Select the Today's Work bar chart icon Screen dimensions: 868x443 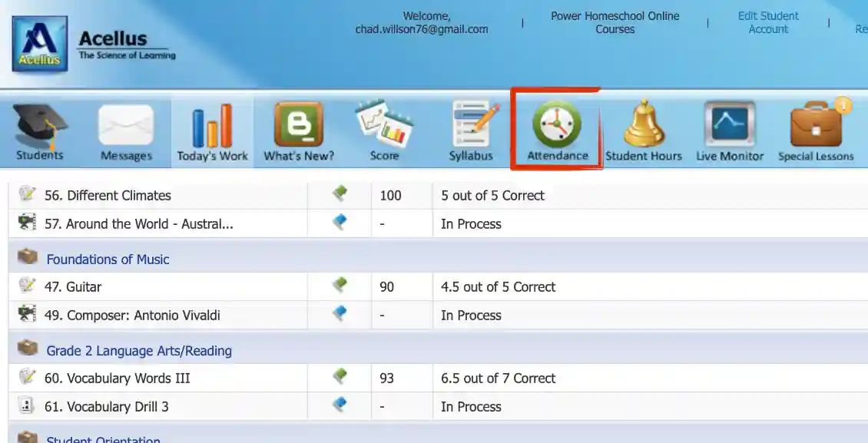click(212, 126)
